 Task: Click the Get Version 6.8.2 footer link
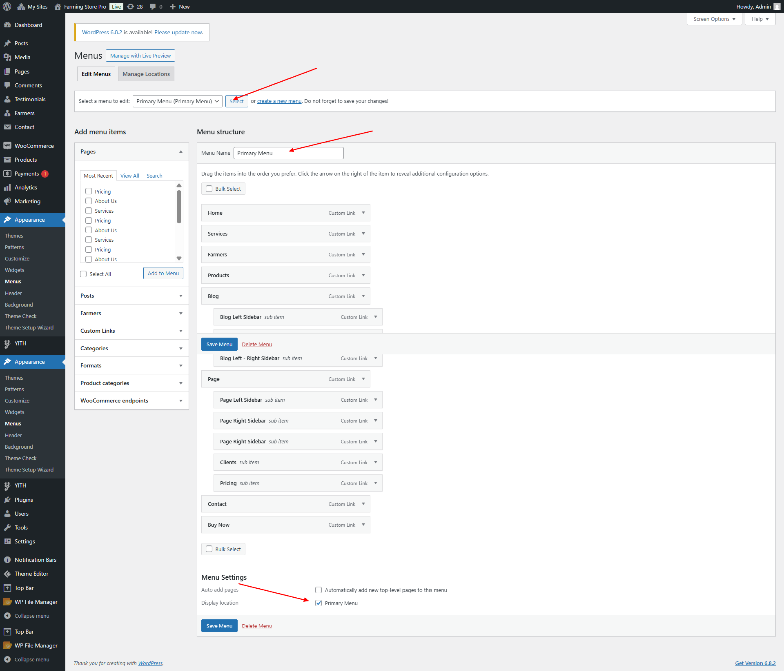click(x=755, y=663)
